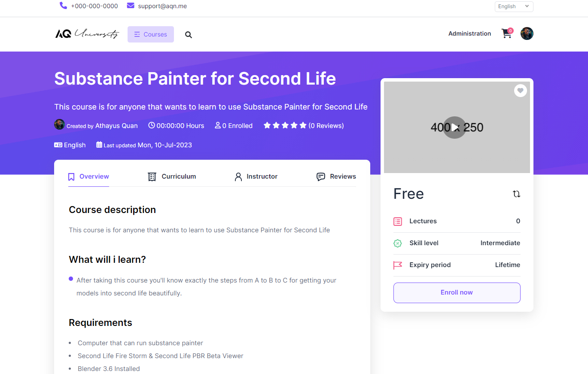The width and height of the screenshot is (588, 374).
Task: Click the Course description heading
Action: (112, 210)
